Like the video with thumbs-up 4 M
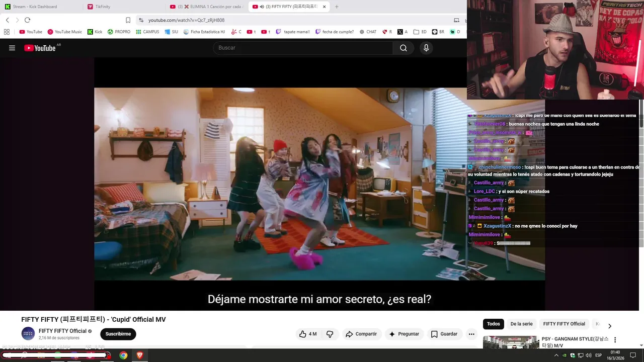Image resolution: width=644 pixels, height=362 pixels. (x=308, y=334)
